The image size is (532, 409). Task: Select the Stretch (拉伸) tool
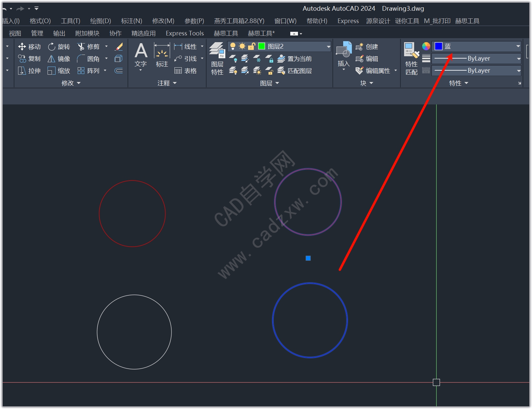pyautogui.click(x=29, y=71)
